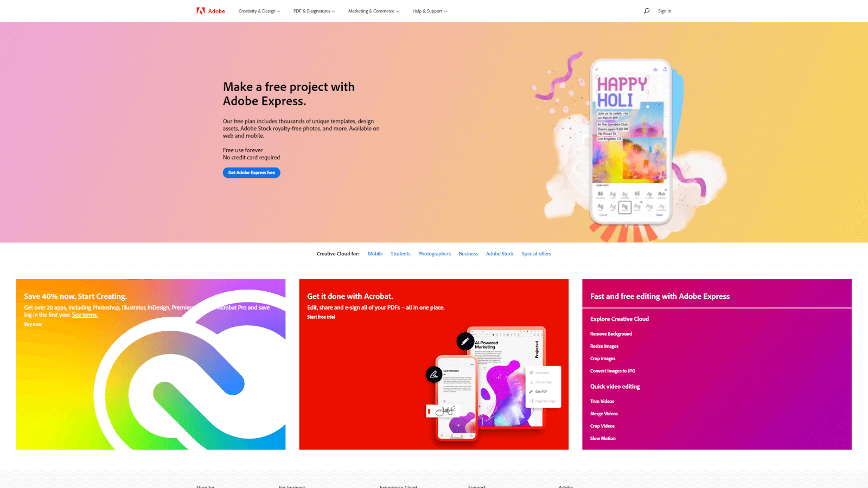Screen dimensions: 868x488
Task: Click the pencil edit icon on Acrobat banner
Action: 465,341
